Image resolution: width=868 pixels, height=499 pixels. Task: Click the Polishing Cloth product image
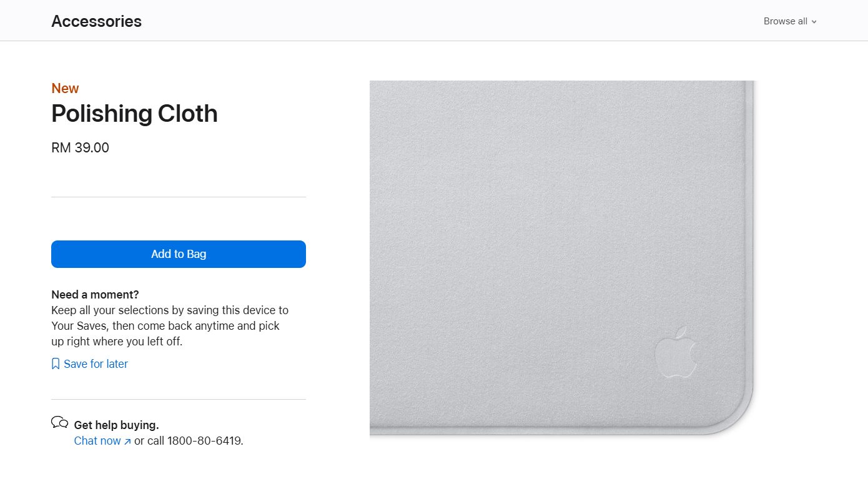coord(562,257)
